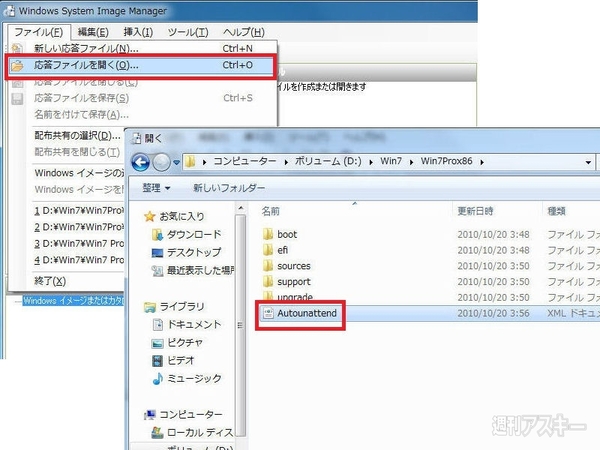The width and height of the screenshot is (600, 450).
Task: Click ボリューム (D:) in the address path
Action: click(328, 161)
